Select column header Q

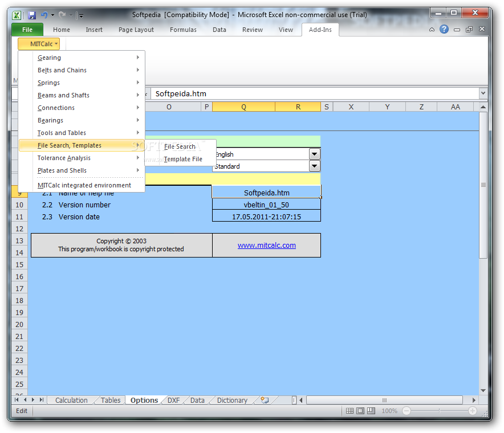pos(243,107)
